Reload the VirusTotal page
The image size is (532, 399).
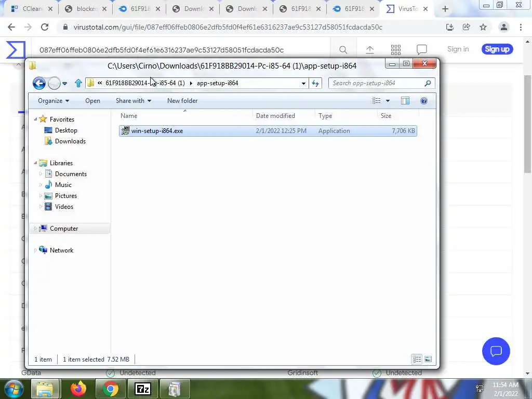point(45,27)
